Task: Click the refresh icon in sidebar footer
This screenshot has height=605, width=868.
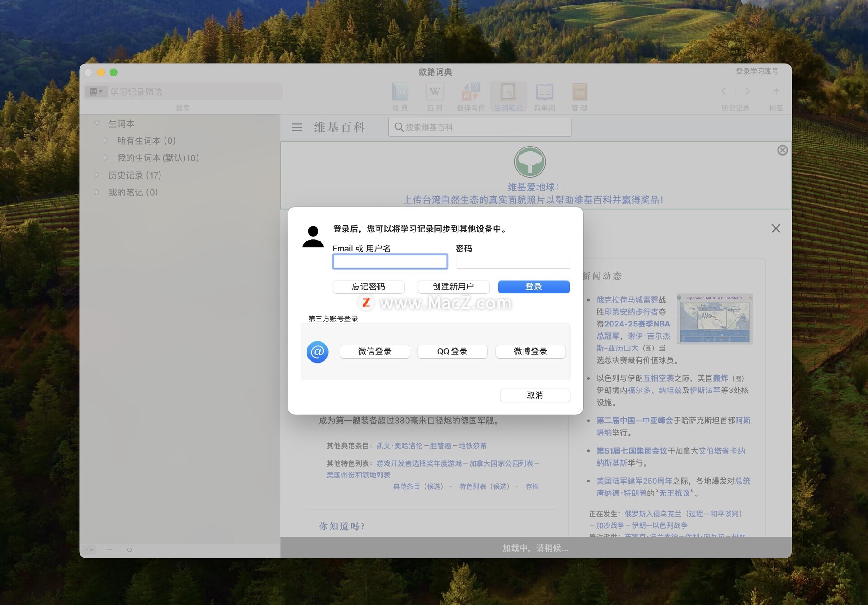Action: [x=129, y=550]
